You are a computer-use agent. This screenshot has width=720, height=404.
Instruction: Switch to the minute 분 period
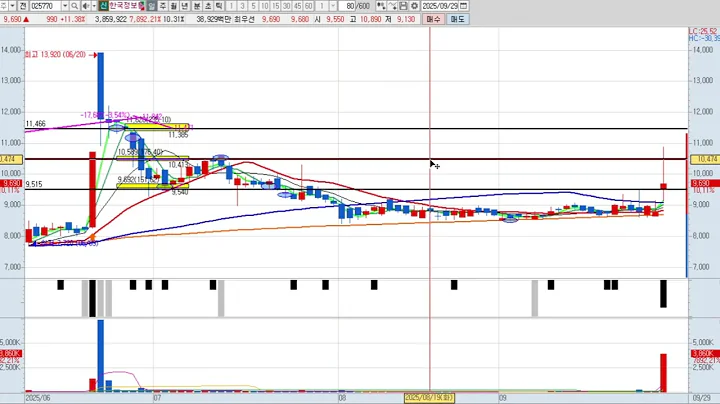[197, 6]
